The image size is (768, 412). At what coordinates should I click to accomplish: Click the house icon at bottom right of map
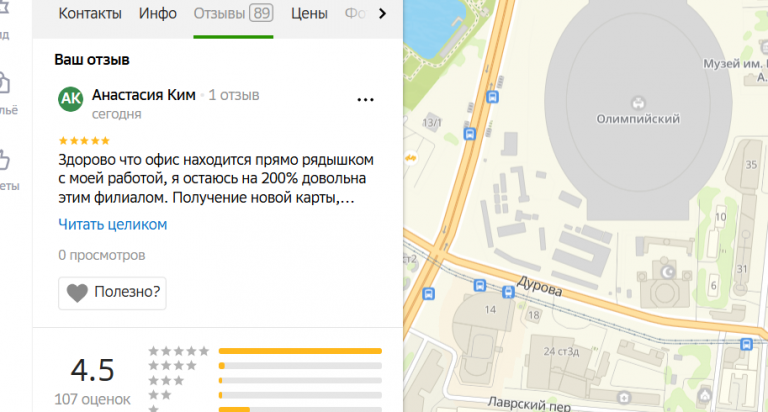click(x=705, y=395)
